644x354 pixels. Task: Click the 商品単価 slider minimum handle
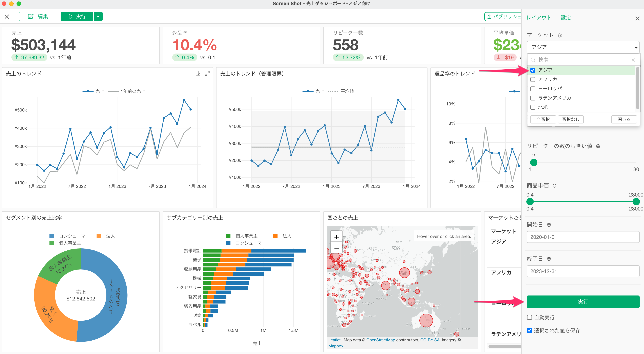point(530,201)
